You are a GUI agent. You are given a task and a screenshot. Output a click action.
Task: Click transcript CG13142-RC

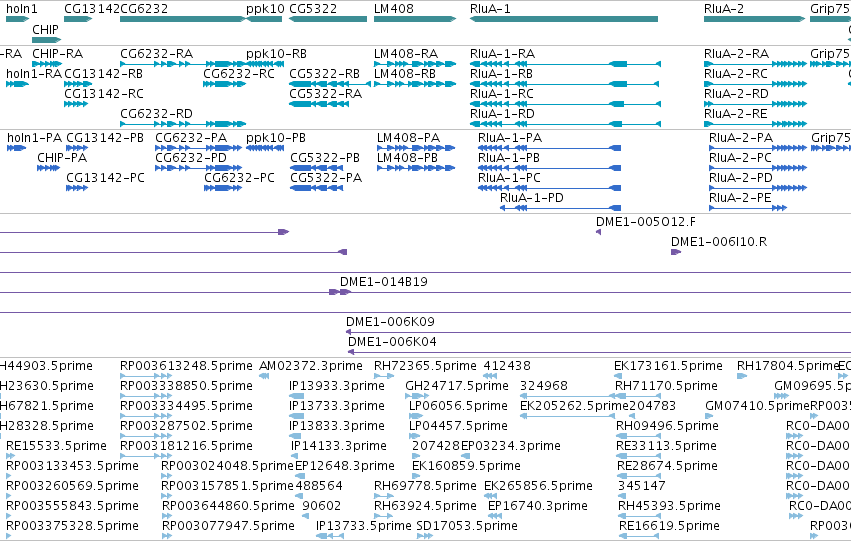coord(76,104)
